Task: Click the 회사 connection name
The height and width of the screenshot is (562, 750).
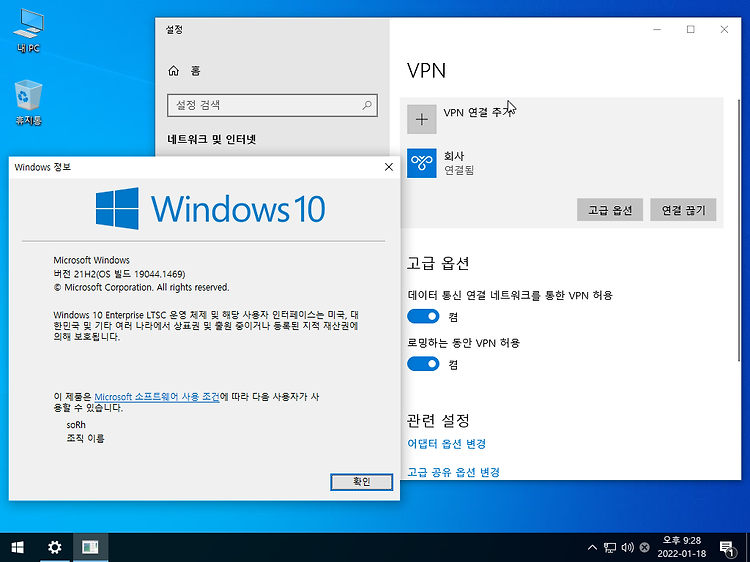Action: (453, 156)
